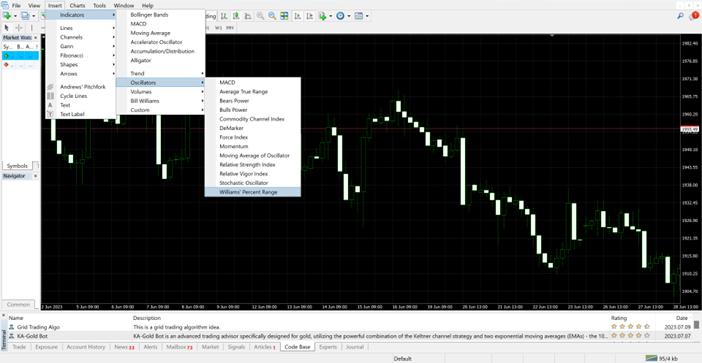702x363 pixels.
Task: Select the MN timeframe button
Action: [x=230, y=28]
